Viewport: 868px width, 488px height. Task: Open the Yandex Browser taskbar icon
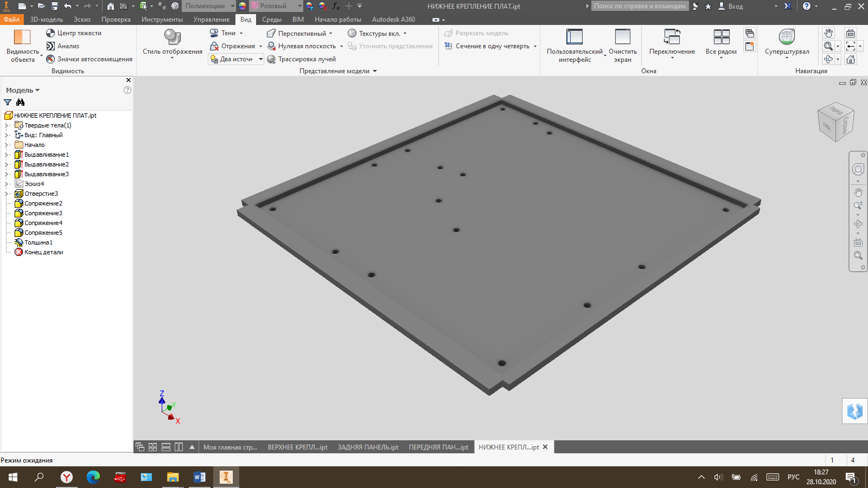66,477
